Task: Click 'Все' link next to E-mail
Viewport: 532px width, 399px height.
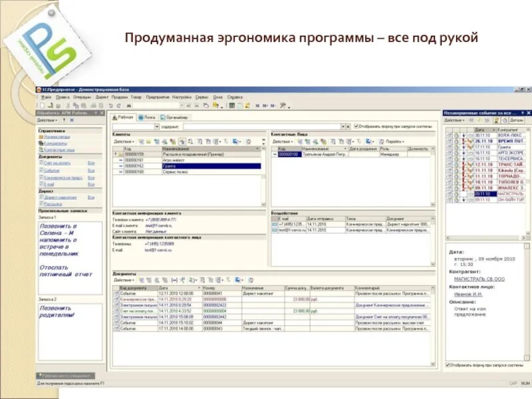Action: [x=91, y=184]
